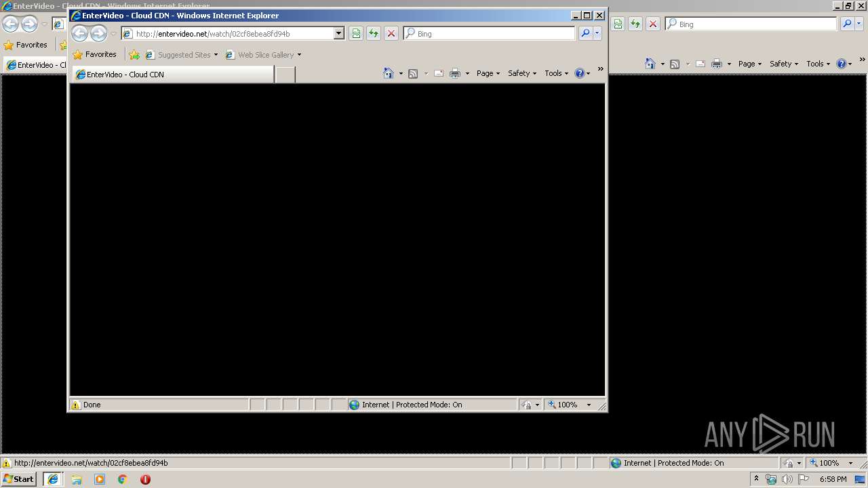Click the warning icon in front window status bar

[x=76, y=405]
